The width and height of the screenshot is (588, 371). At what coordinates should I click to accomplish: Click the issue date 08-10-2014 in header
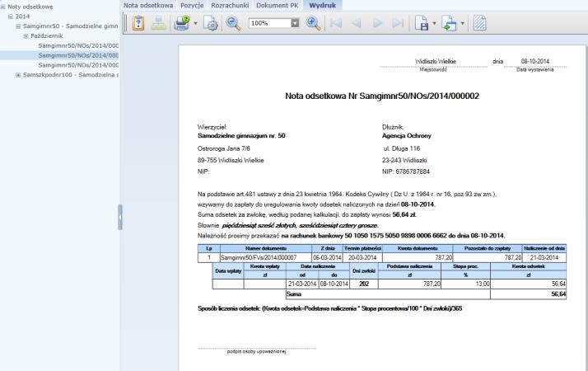tap(535, 61)
